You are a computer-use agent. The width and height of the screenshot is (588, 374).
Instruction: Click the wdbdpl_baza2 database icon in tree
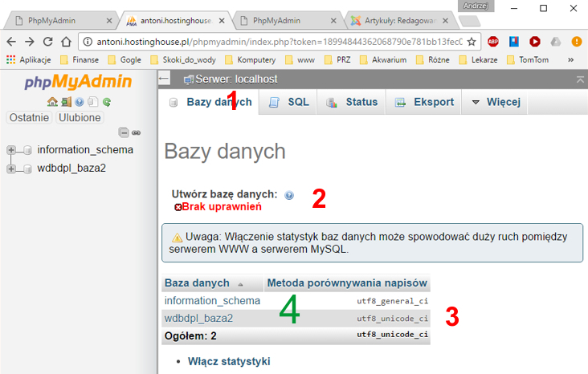27,169
